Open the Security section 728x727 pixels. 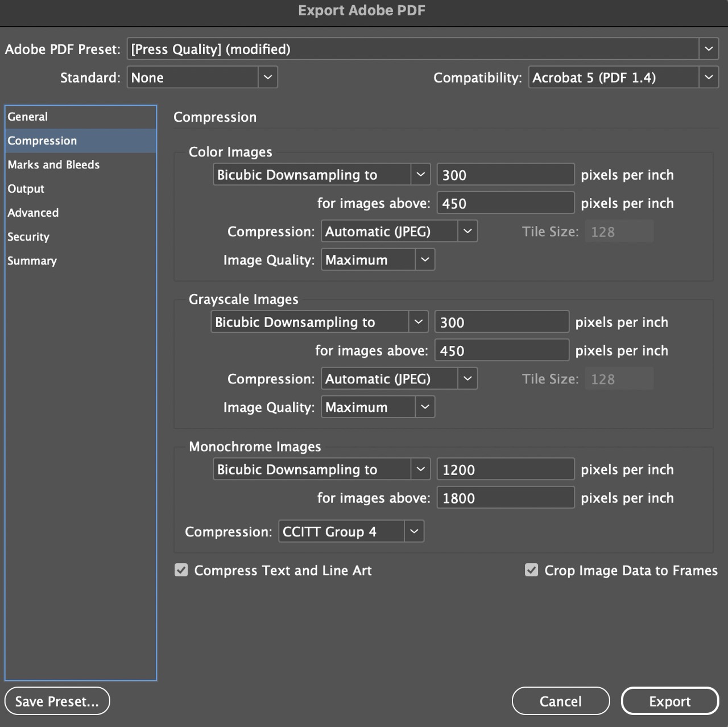coord(81,237)
